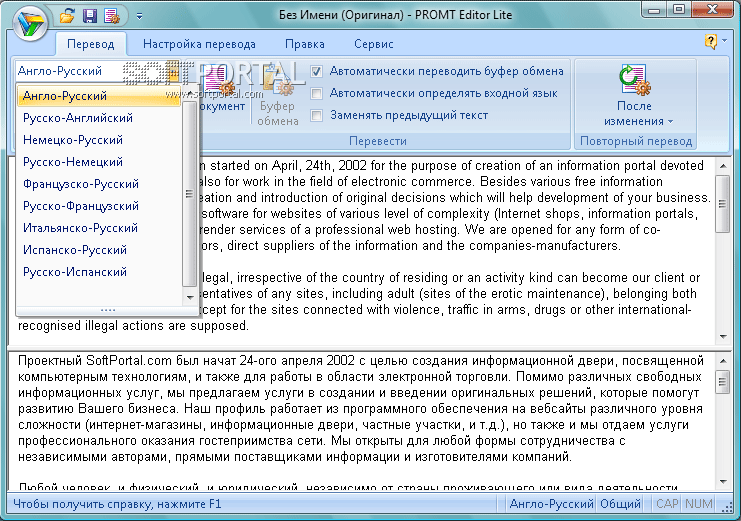Click the CAP indicator in status bar

667,504
